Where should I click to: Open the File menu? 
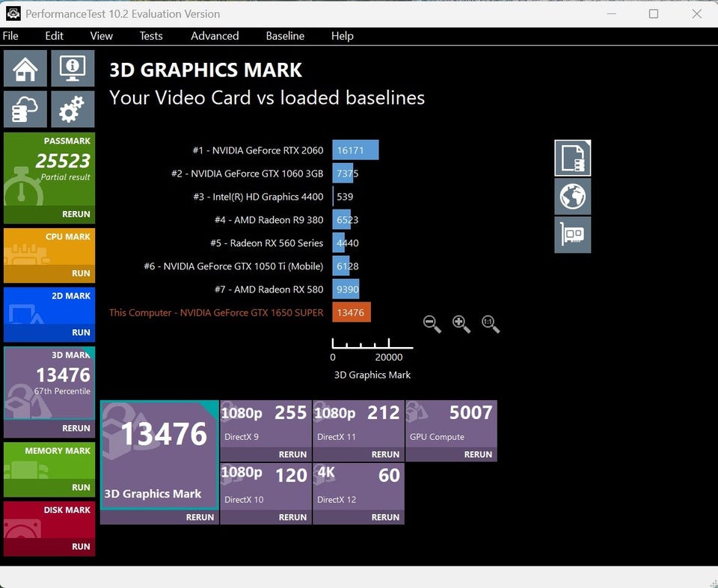pyautogui.click(x=10, y=36)
